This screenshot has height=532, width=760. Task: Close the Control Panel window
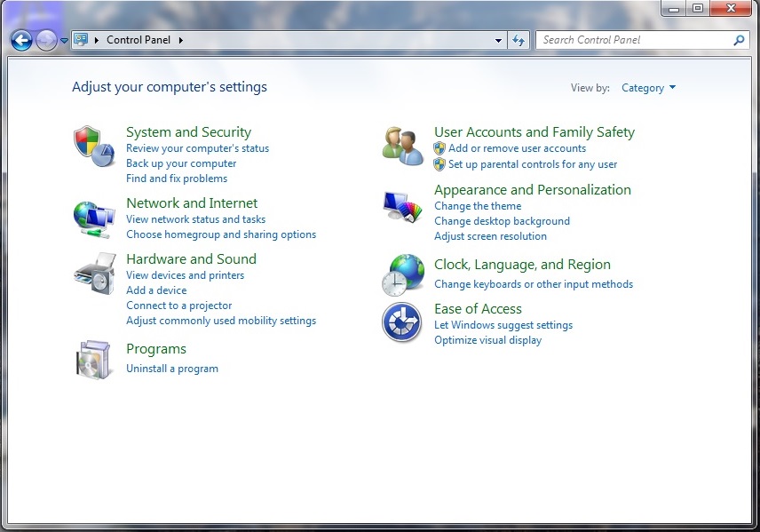pos(731,8)
